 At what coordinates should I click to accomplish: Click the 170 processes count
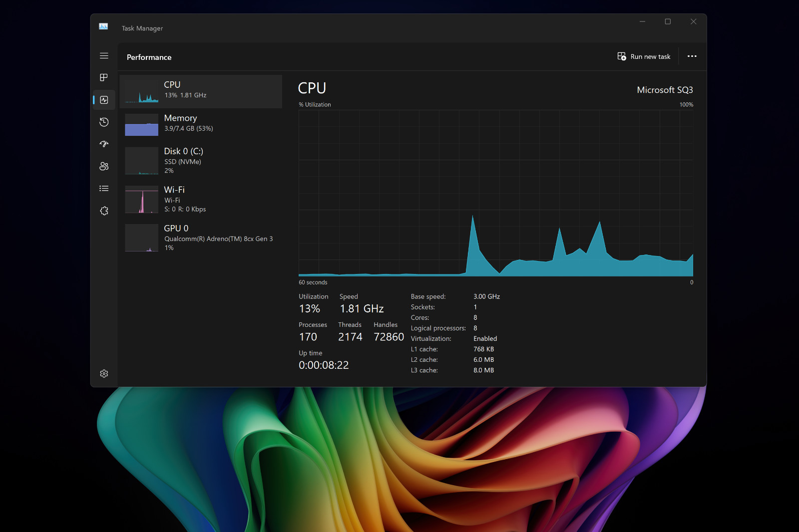click(308, 337)
